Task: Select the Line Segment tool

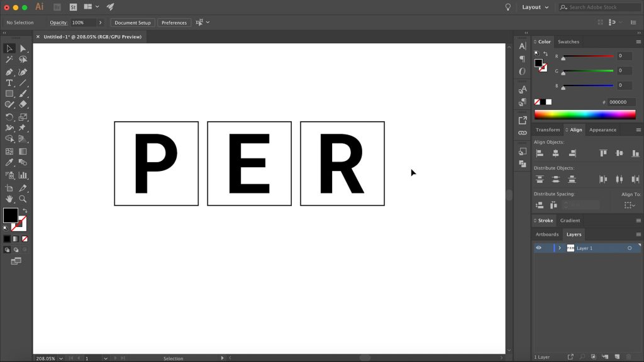Action: pos(23,83)
